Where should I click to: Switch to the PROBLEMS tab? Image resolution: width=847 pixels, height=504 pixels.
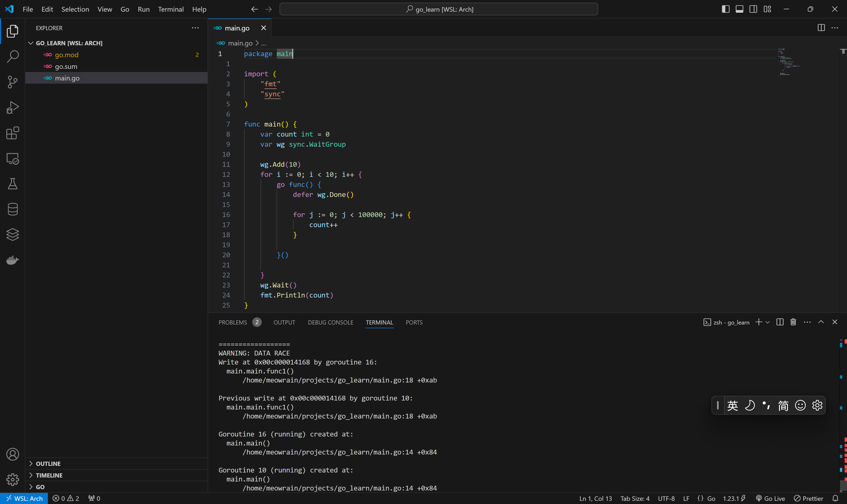[233, 322]
